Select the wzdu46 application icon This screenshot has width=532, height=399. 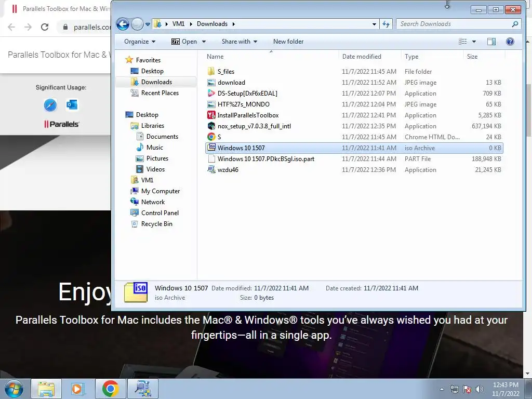(x=211, y=169)
